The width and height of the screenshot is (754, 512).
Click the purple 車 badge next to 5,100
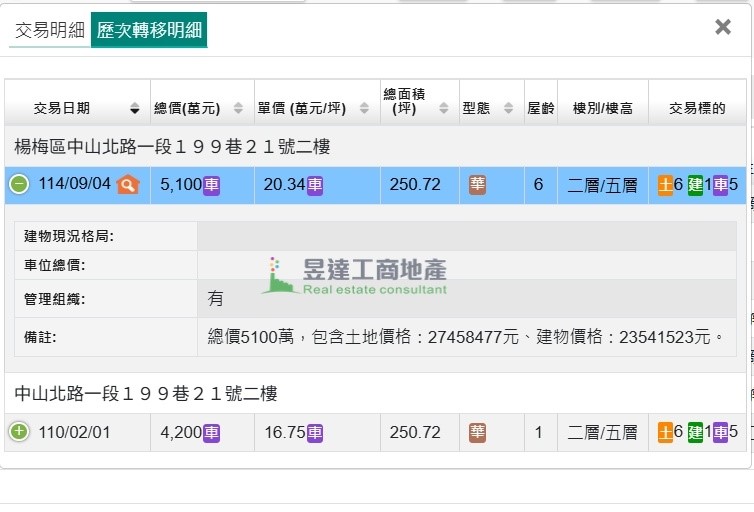[211, 185]
